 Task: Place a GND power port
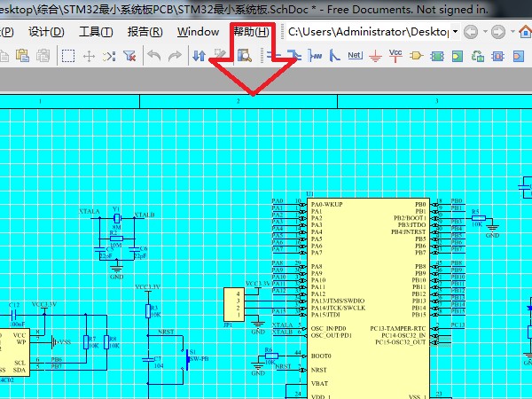(375, 56)
